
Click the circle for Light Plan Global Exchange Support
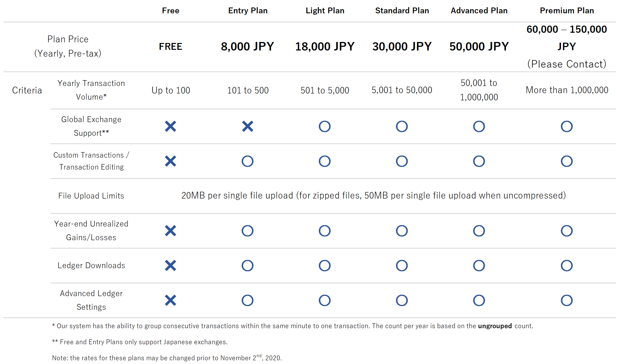coord(325,126)
